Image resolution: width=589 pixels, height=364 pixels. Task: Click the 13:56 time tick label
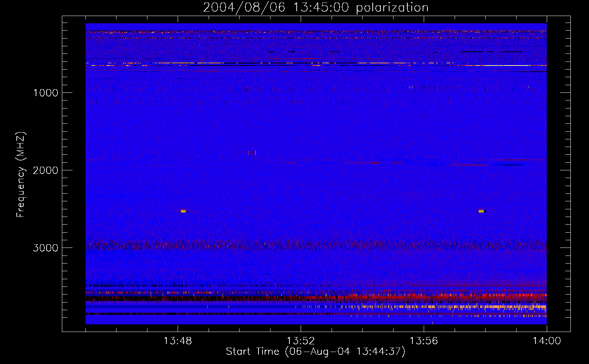[424, 341]
